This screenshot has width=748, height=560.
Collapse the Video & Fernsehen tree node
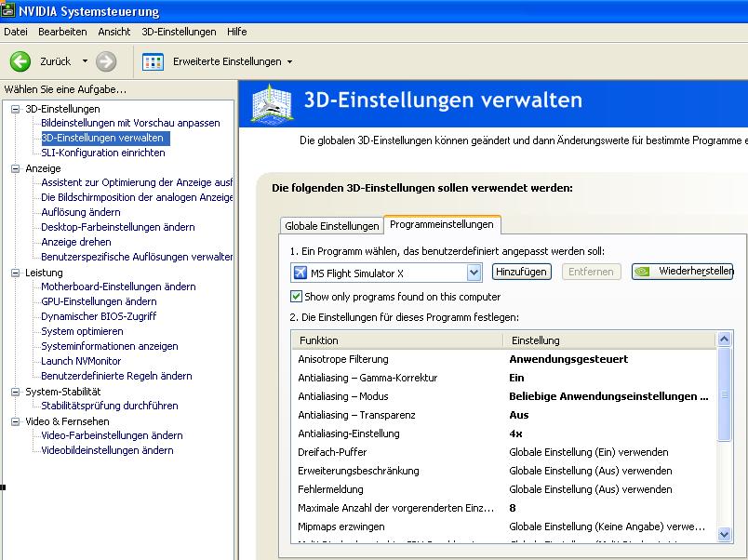click(x=16, y=421)
